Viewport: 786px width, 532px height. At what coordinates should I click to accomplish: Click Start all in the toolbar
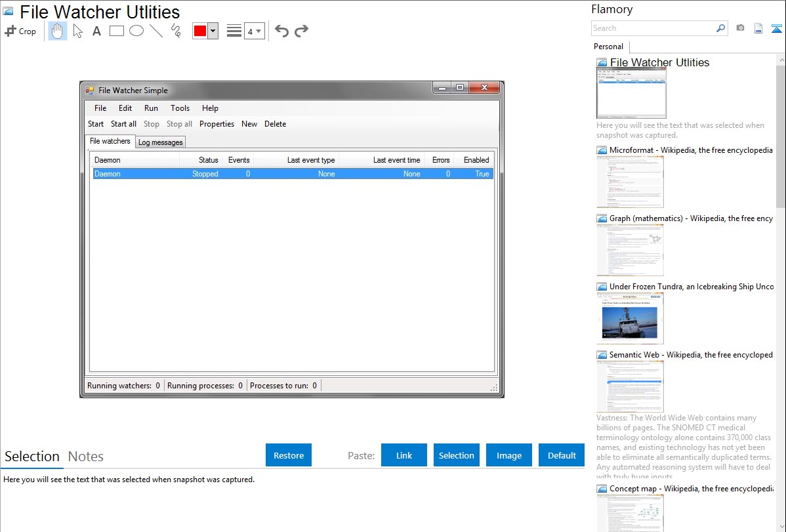point(123,124)
